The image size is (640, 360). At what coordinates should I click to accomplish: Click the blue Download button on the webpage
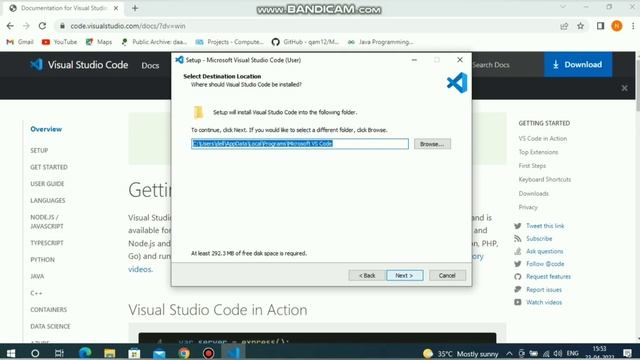(x=578, y=64)
